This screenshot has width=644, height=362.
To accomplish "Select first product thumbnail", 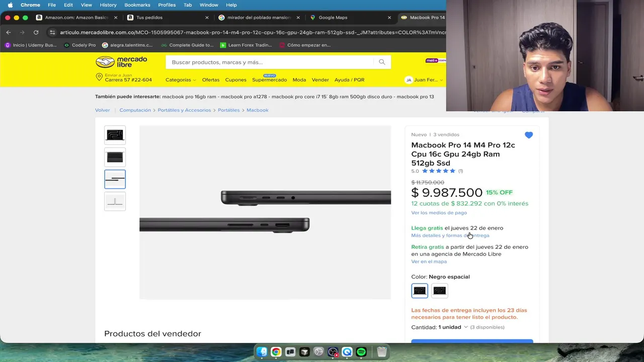I will (x=115, y=135).
